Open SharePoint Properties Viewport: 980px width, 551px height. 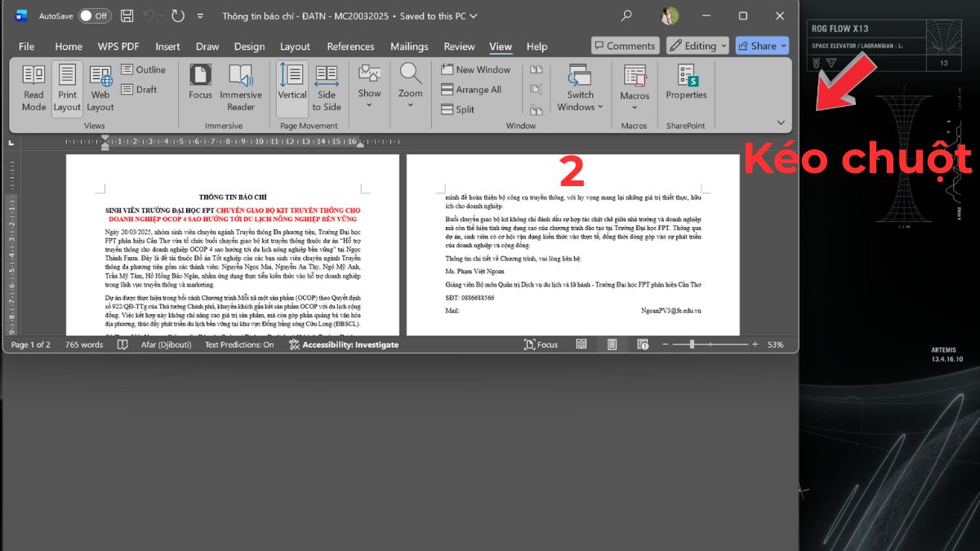pos(686,87)
